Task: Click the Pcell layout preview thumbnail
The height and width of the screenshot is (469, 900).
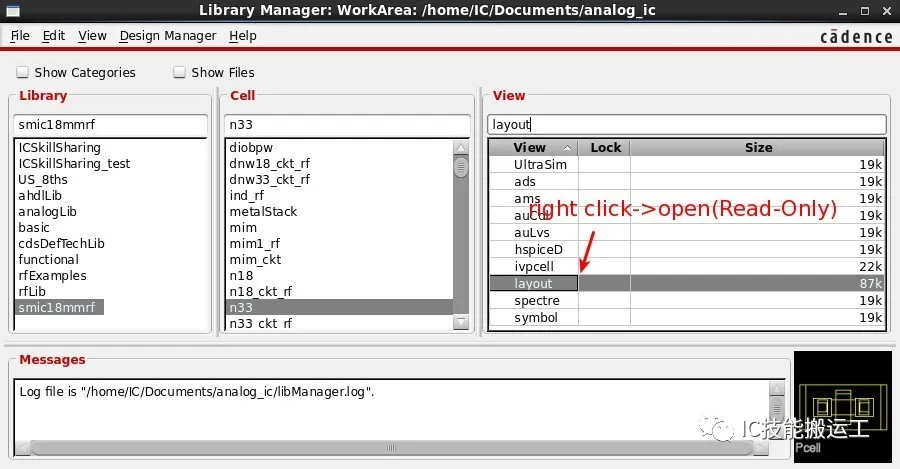Action: [x=843, y=406]
